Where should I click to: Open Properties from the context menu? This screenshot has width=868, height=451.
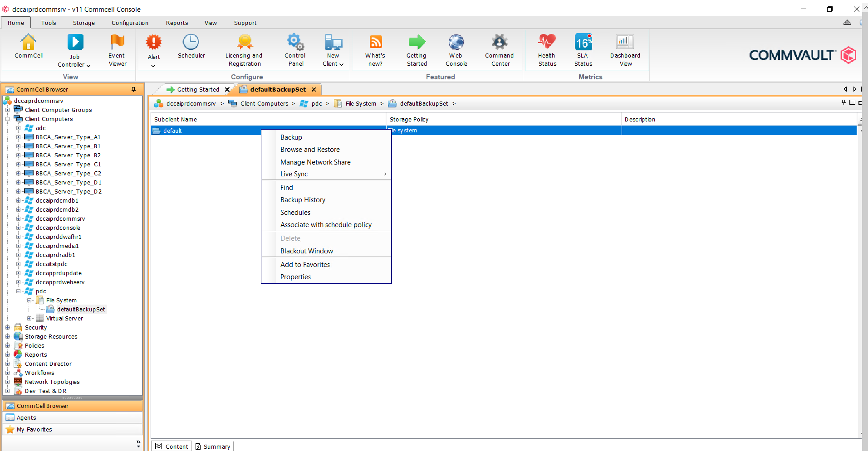point(326,277)
